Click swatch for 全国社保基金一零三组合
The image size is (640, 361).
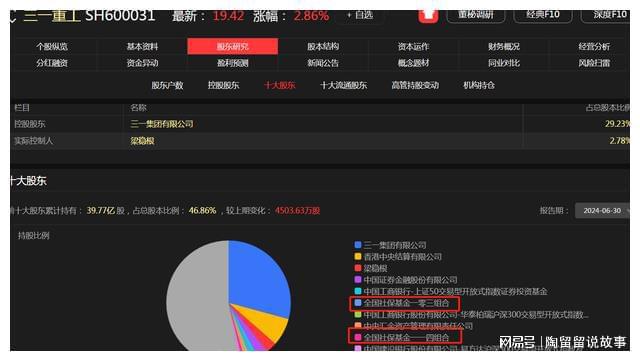[358, 303]
